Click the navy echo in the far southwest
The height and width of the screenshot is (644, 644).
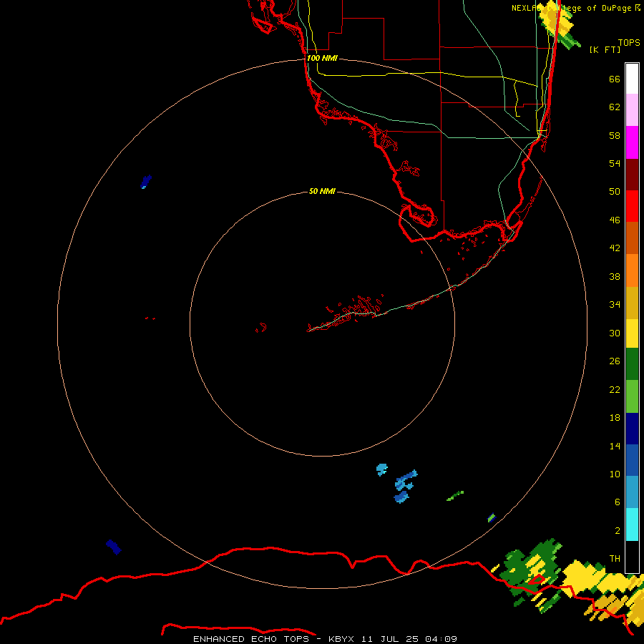(x=114, y=547)
